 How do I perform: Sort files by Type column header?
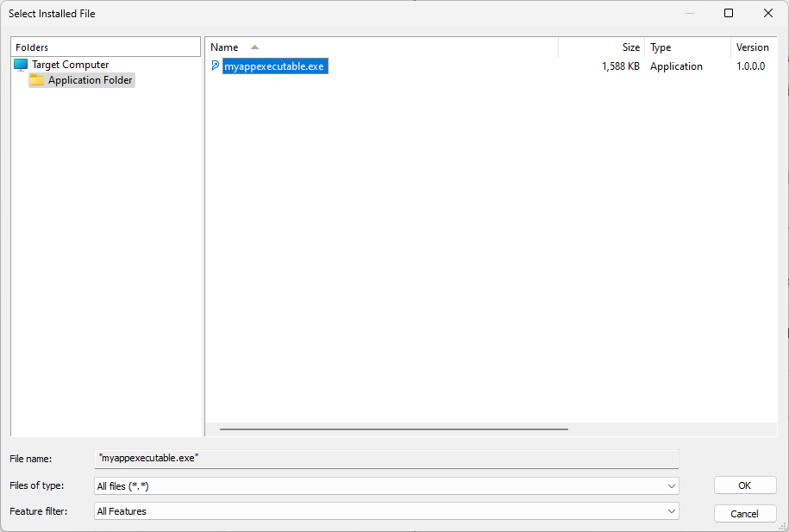(687, 47)
